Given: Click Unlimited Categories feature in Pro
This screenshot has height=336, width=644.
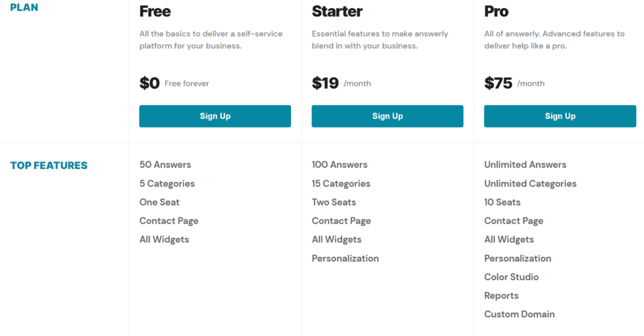Looking at the screenshot, I should pyautogui.click(x=530, y=183).
